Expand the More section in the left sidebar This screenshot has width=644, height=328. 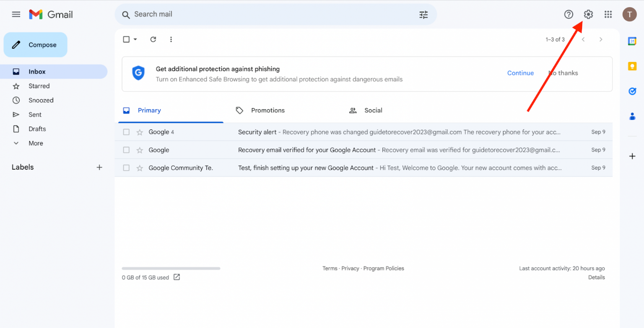pos(35,143)
